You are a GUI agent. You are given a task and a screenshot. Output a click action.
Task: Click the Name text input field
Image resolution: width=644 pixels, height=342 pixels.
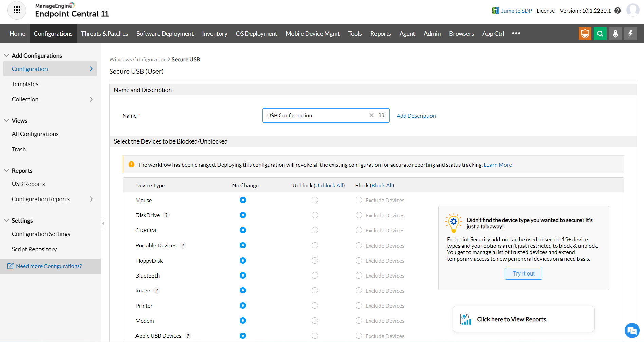316,116
